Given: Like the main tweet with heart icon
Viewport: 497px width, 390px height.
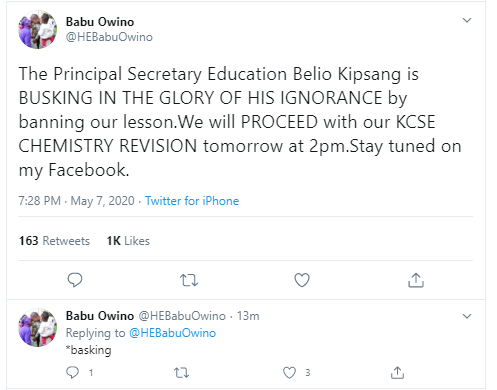Looking at the screenshot, I should [302, 280].
